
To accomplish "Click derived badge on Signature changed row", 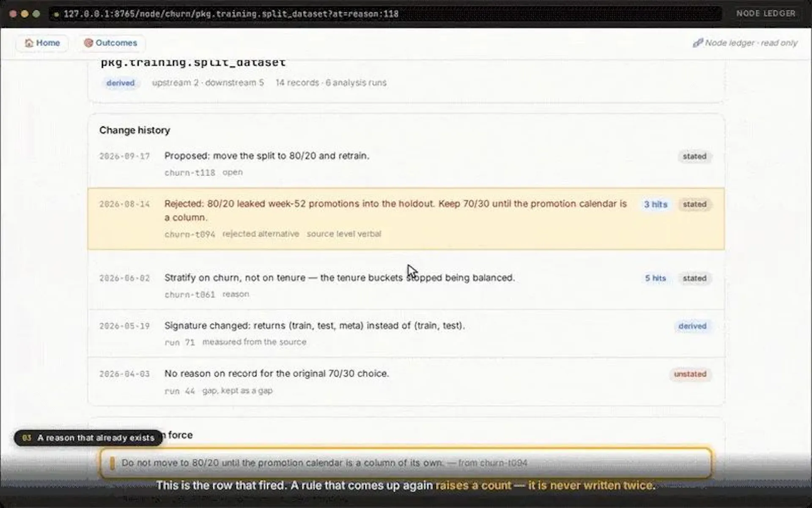I will point(692,326).
